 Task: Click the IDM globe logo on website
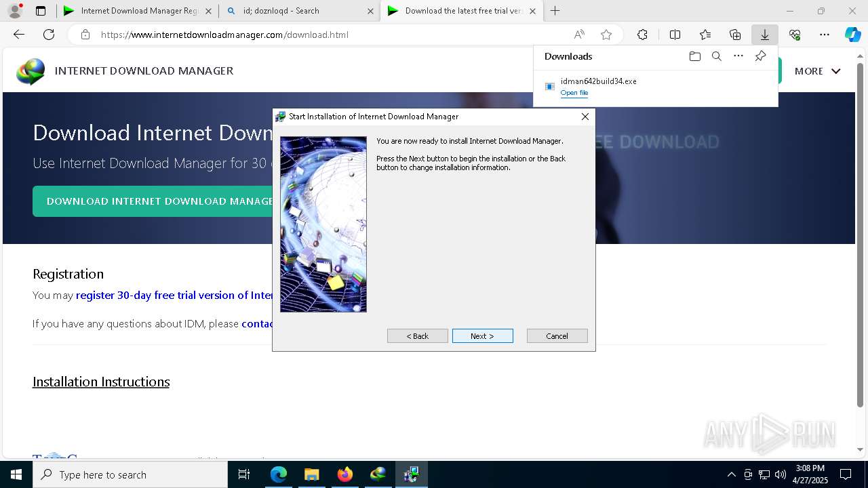(x=31, y=71)
